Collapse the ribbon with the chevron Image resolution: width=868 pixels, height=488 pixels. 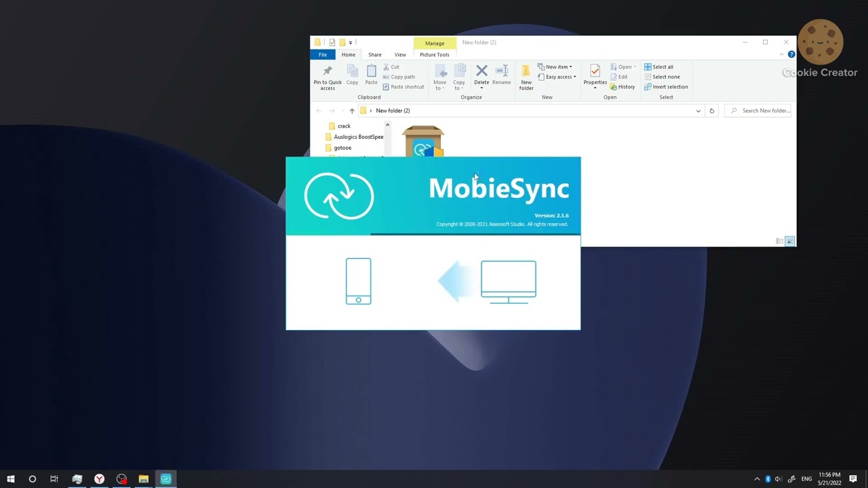pos(782,54)
